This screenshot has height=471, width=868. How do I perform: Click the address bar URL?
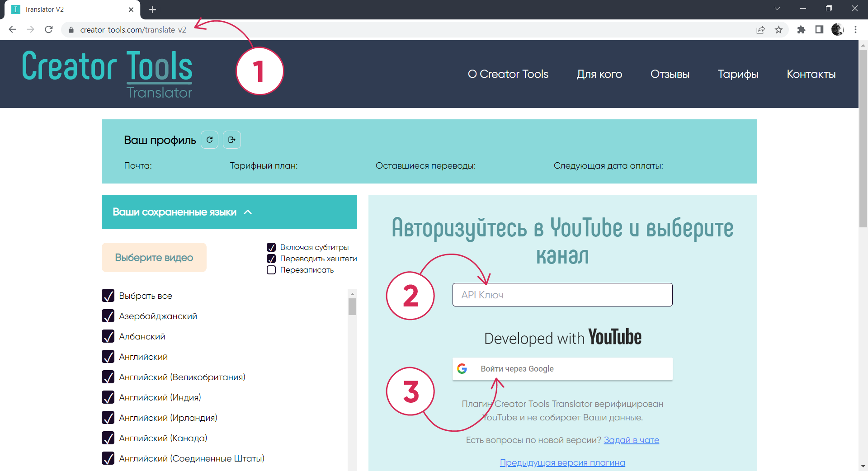tap(133, 30)
